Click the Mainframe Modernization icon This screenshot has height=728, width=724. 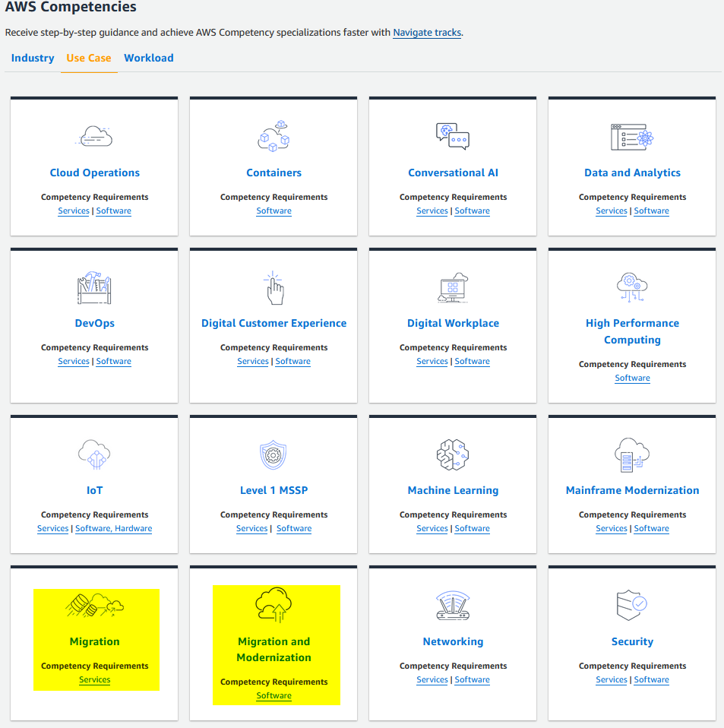[632, 455]
